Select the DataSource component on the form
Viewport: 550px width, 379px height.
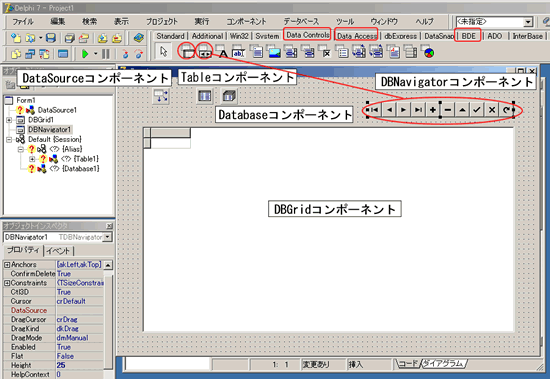(161, 96)
